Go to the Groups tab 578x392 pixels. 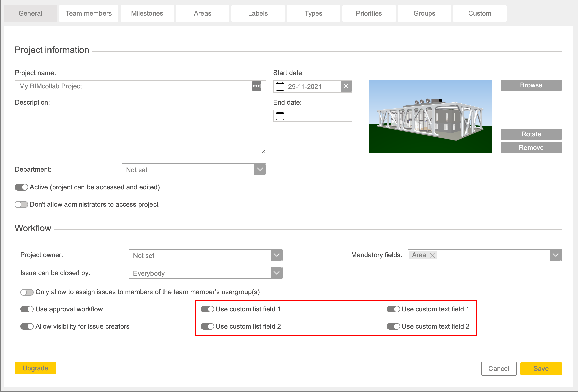pos(424,13)
